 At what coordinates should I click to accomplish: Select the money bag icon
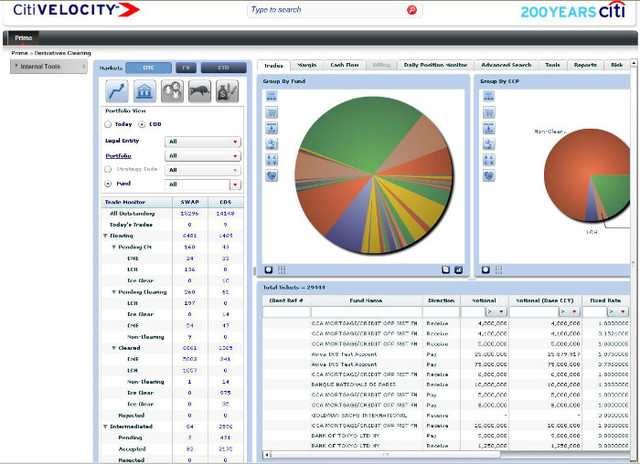[x=227, y=91]
